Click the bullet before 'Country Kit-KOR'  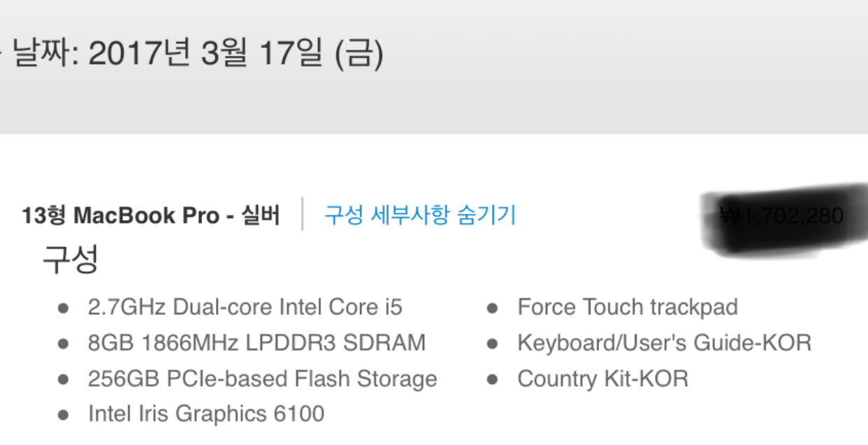coord(493,379)
